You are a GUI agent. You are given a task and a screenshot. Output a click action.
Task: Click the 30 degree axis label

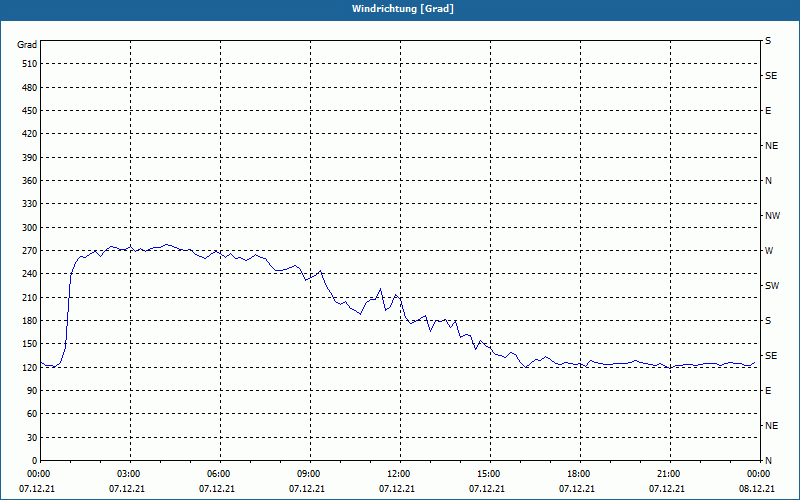point(32,438)
